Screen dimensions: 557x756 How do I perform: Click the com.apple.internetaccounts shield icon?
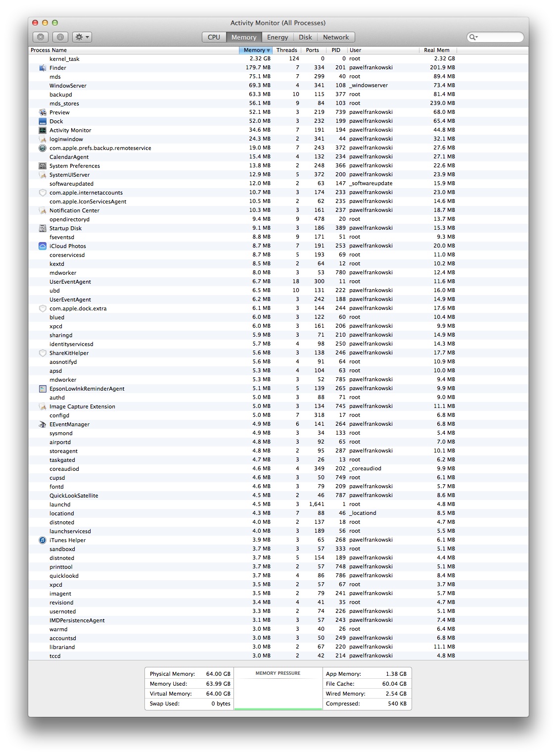43,193
